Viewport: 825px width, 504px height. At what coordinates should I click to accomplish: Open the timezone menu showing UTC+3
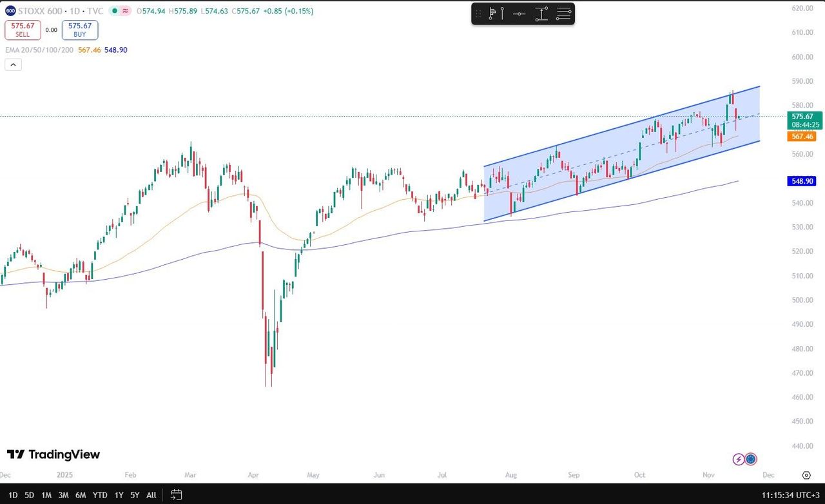tap(790, 495)
